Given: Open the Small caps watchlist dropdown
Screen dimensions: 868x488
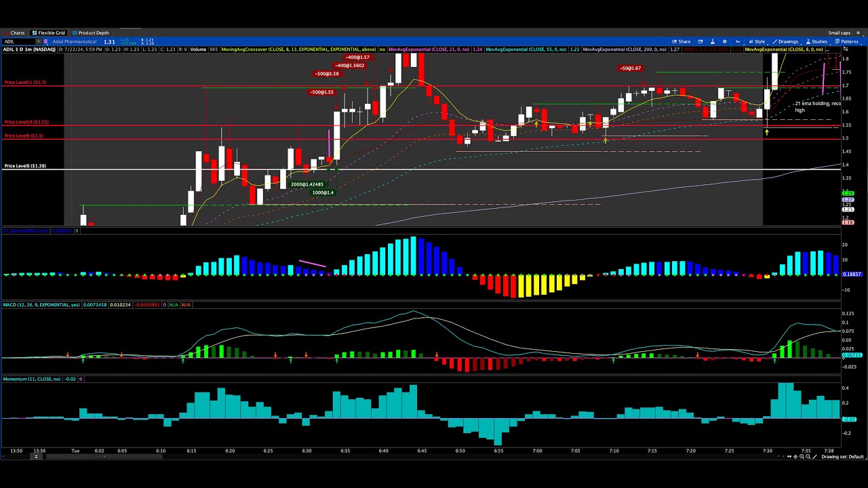Looking at the screenshot, I should coord(840,33).
